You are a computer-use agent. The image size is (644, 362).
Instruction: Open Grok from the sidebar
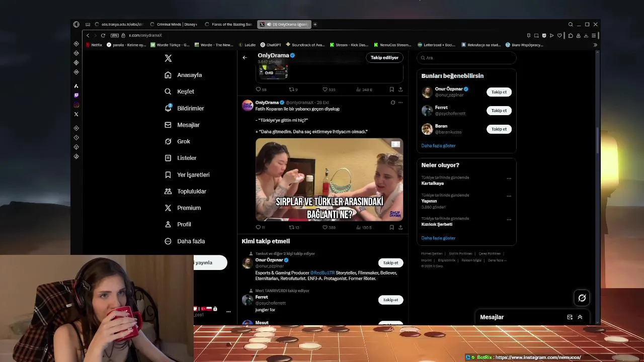pos(177,141)
